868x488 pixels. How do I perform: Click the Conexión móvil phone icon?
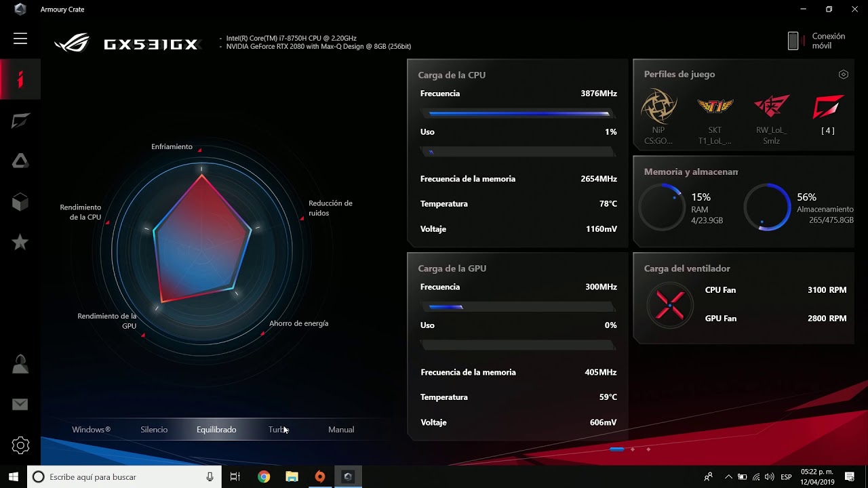793,41
